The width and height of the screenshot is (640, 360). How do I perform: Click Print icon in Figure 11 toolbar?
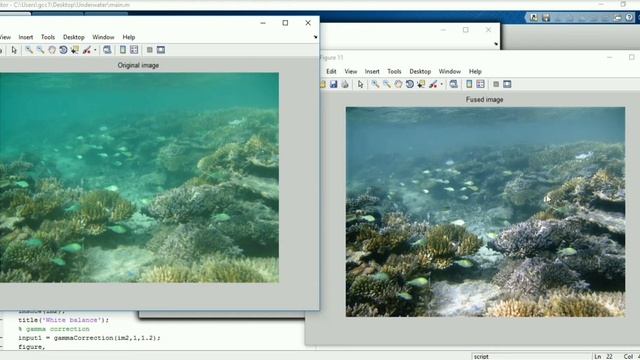point(345,84)
